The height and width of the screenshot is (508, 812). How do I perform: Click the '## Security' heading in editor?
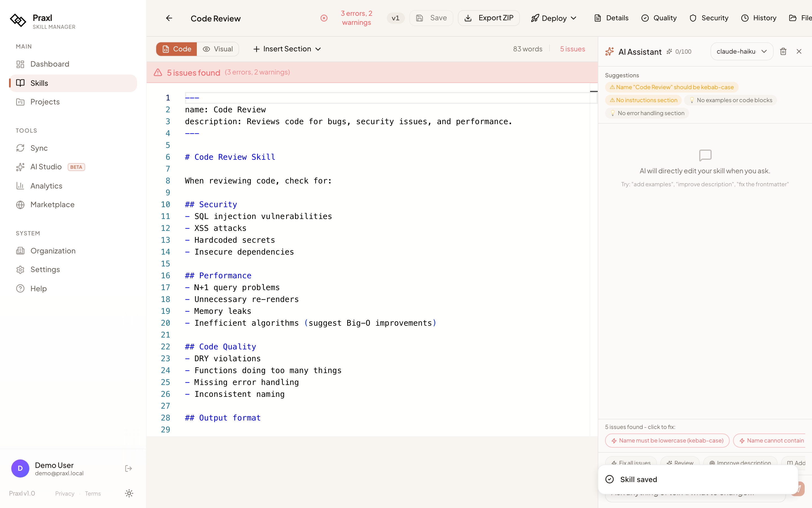pyautogui.click(x=211, y=205)
